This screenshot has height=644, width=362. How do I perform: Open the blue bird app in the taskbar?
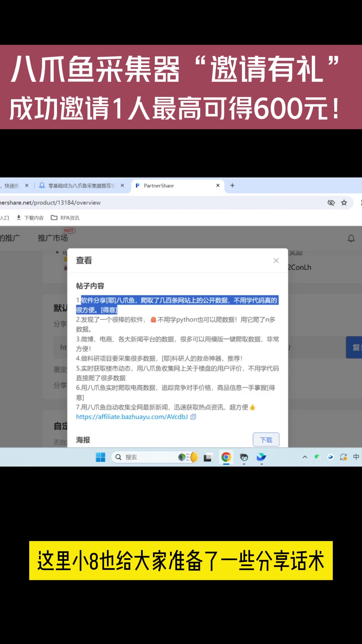pyautogui.click(x=261, y=457)
